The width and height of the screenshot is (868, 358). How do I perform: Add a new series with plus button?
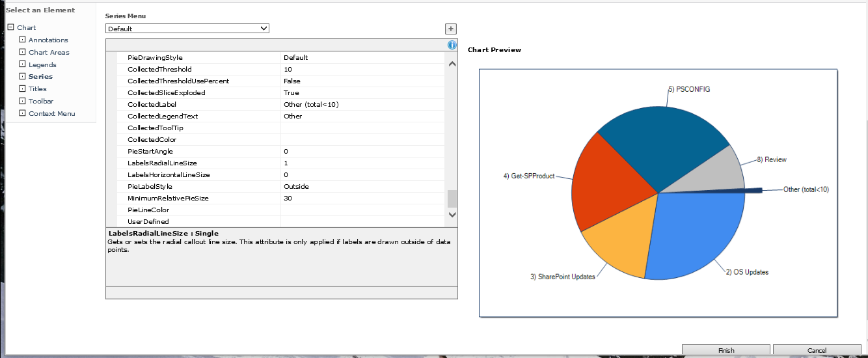click(x=451, y=29)
